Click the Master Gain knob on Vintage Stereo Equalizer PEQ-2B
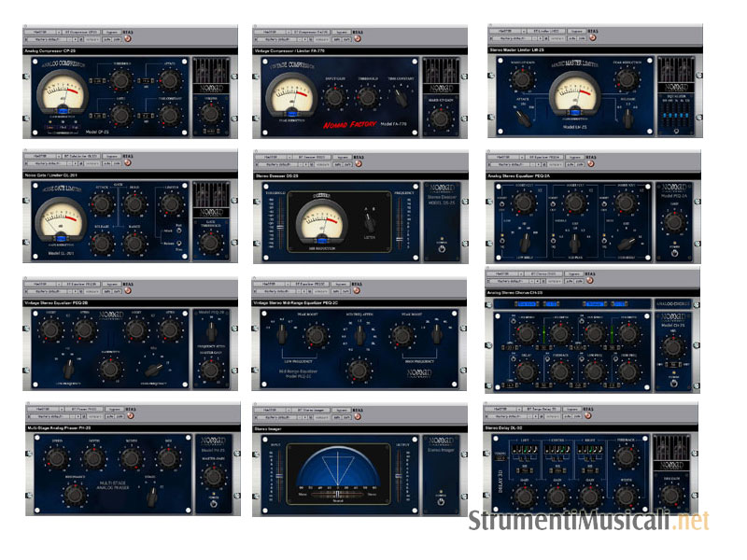The width and height of the screenshot is (747, 560). click(x=212, y=370)
